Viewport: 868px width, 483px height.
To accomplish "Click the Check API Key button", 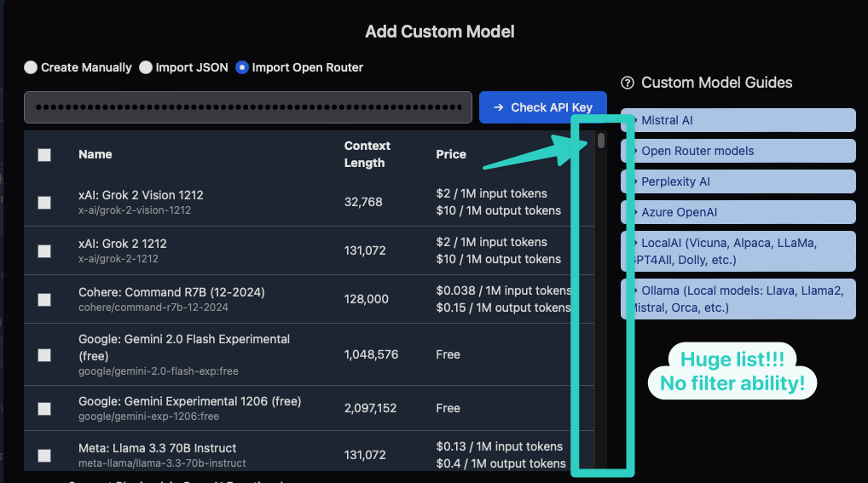I will click(543, 107).
